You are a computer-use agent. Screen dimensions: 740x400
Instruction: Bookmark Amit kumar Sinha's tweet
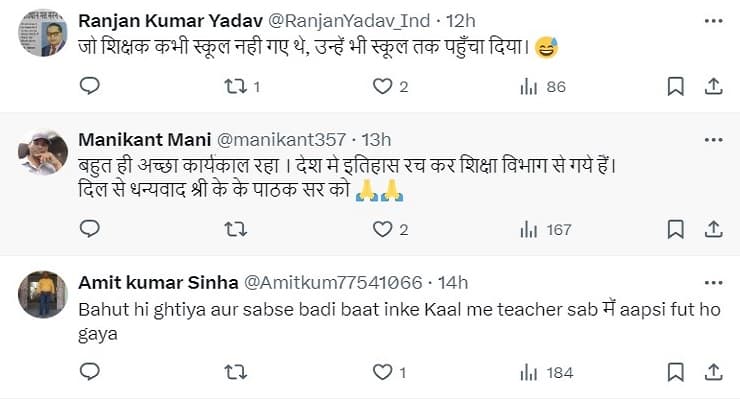676,373
